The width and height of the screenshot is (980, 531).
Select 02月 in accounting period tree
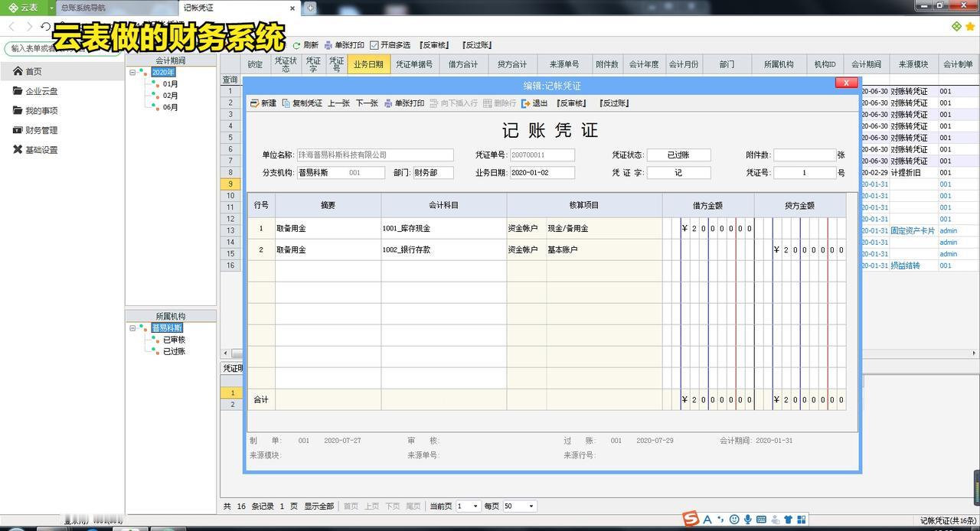[170, 96]
